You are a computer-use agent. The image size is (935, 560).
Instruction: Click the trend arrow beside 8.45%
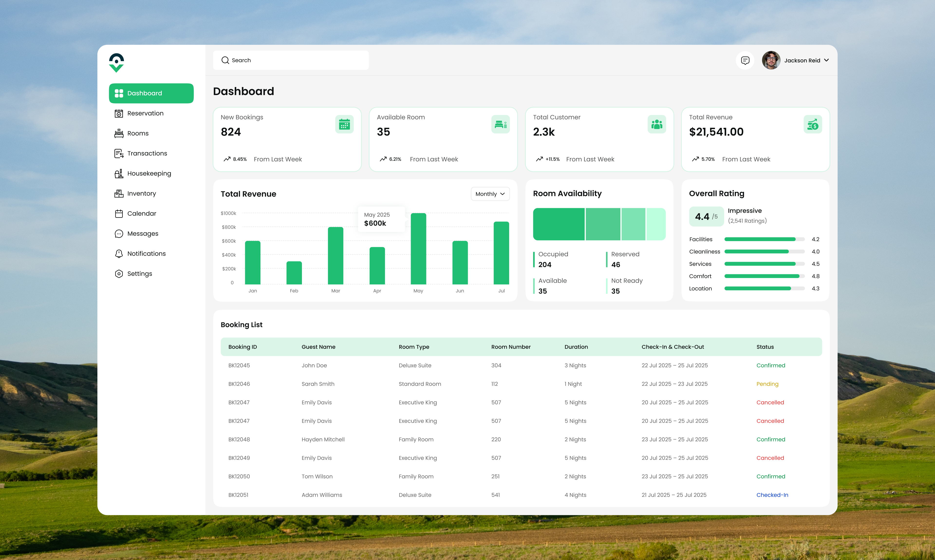[x=227, y=159]
